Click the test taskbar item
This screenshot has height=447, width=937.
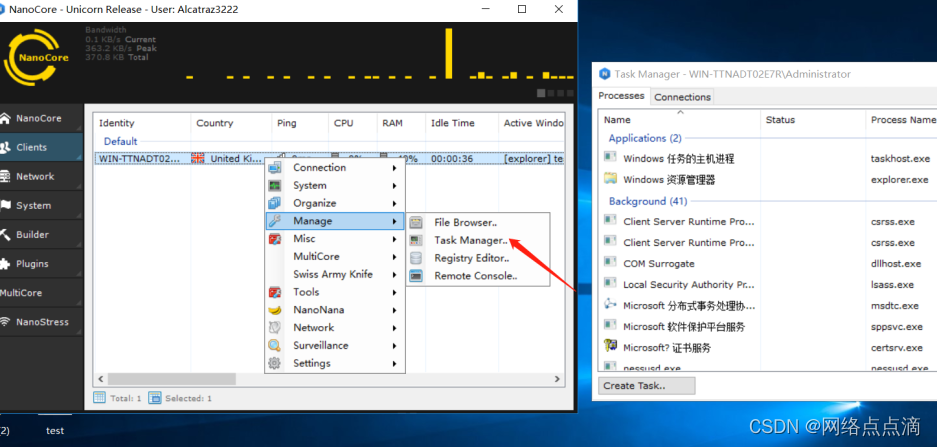54,430
